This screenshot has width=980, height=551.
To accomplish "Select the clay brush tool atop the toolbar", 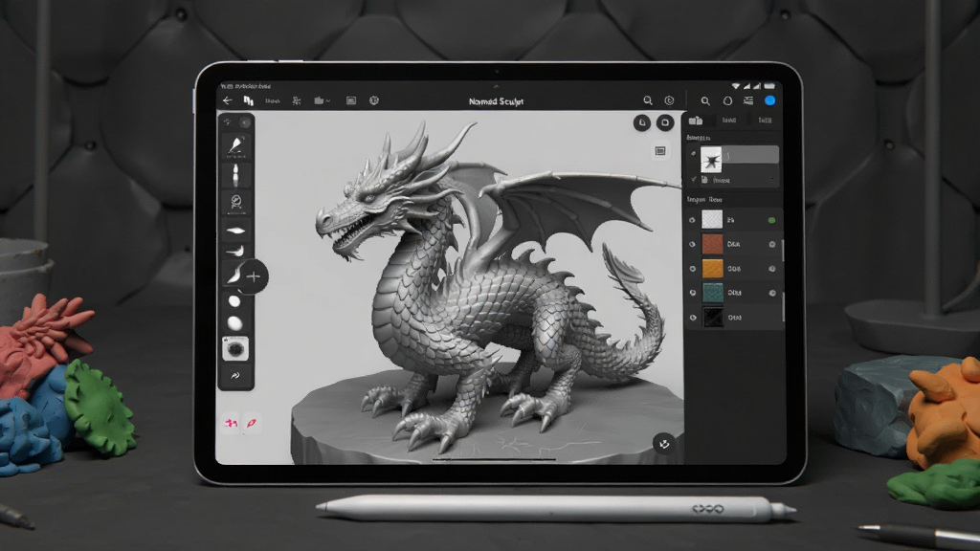I will tap(235, 146).
